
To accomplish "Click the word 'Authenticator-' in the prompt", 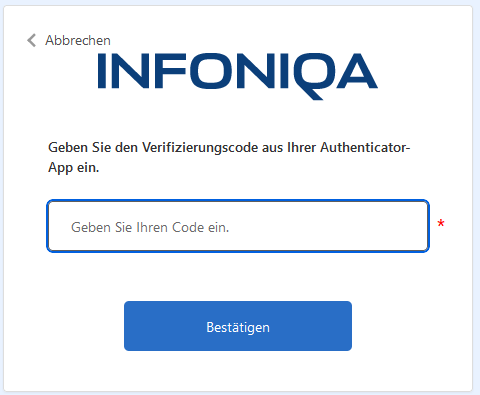I will point(365,147).
